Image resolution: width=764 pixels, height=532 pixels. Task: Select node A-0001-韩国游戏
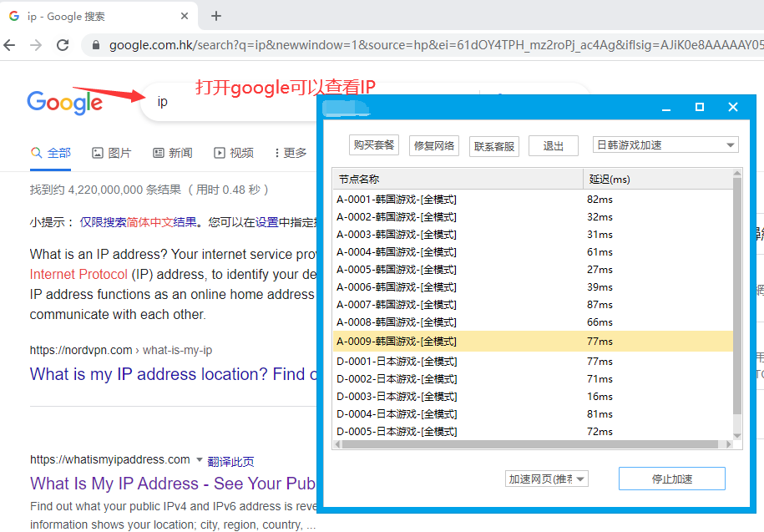pos(533,200)
